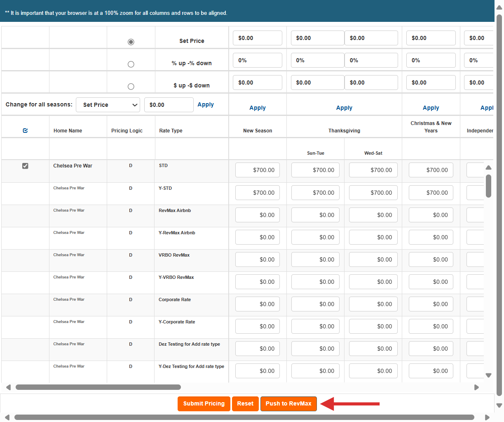The image size is (504, 422).
Task: Click Apply under the Thanksgiving column
Action: coord(344,108)
